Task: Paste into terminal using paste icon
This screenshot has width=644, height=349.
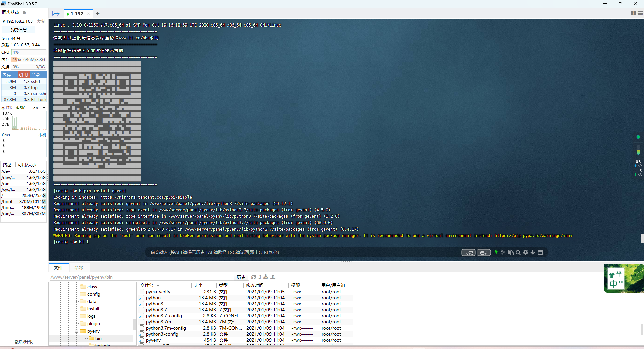Action: tap(511, 252)
